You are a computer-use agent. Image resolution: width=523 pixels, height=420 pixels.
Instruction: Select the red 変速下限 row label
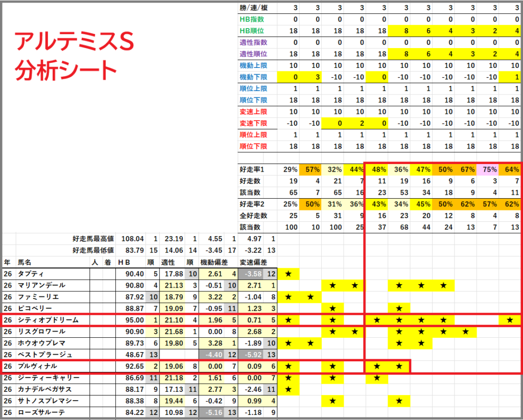coord(253,123)
